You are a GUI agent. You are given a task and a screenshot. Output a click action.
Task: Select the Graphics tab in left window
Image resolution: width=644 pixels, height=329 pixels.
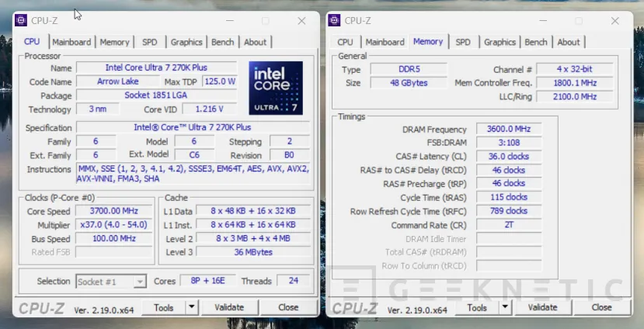(x=186, y=42)
